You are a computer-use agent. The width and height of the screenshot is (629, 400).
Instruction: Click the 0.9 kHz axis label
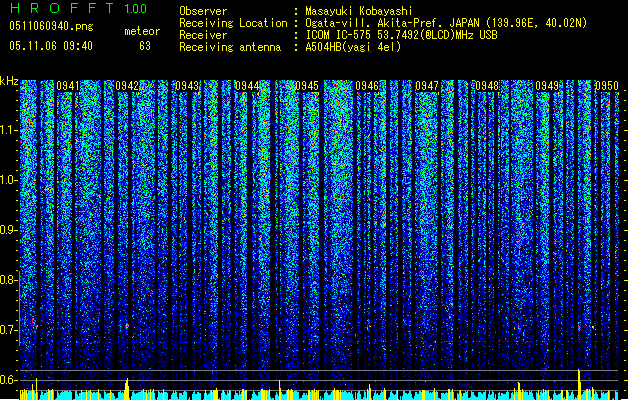pyautogui.click(x=9, y=230)
